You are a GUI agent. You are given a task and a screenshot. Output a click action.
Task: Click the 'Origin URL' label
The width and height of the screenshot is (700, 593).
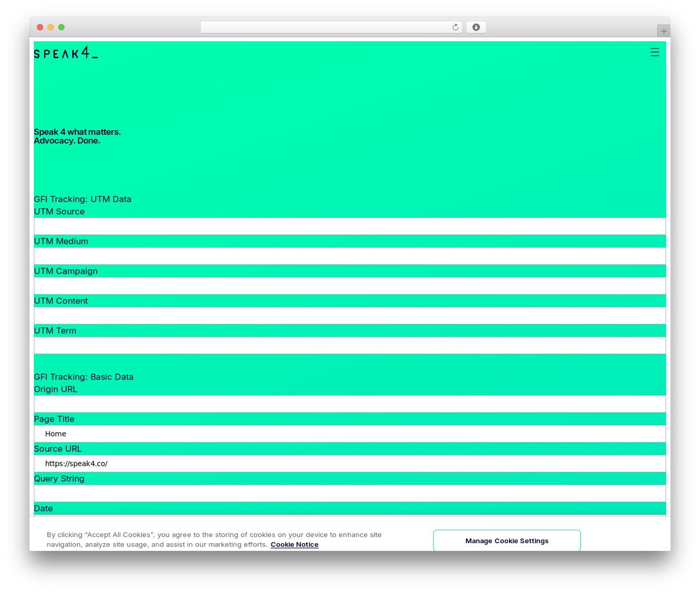pos(56,389)
